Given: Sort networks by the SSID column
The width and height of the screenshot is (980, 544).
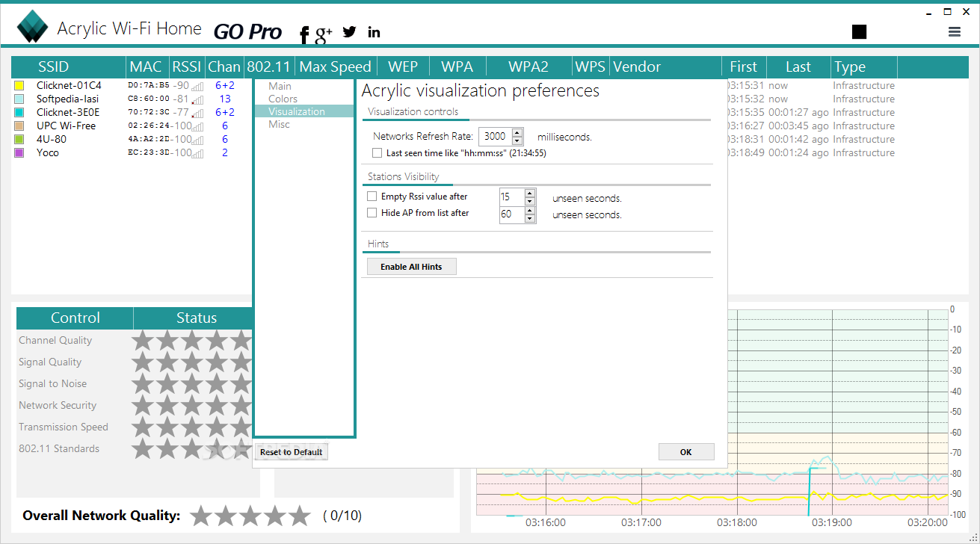Looking at the screenshot, I should [x=53, y=67].
